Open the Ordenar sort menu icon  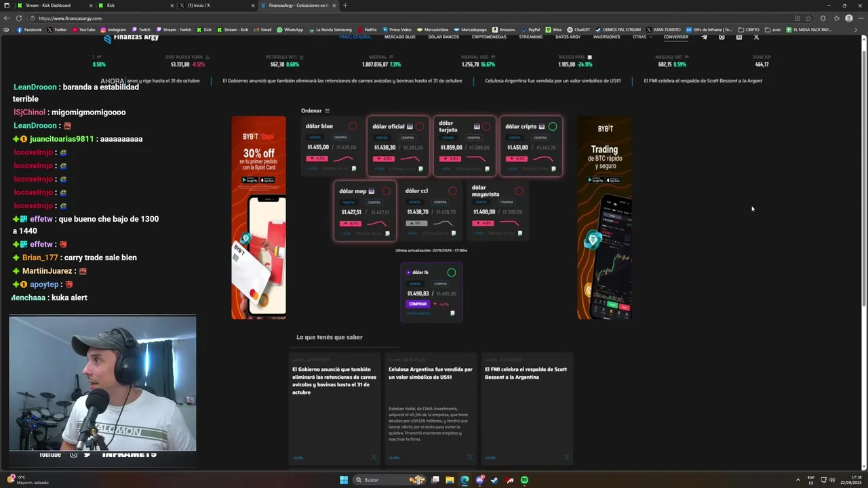(327, 110)
